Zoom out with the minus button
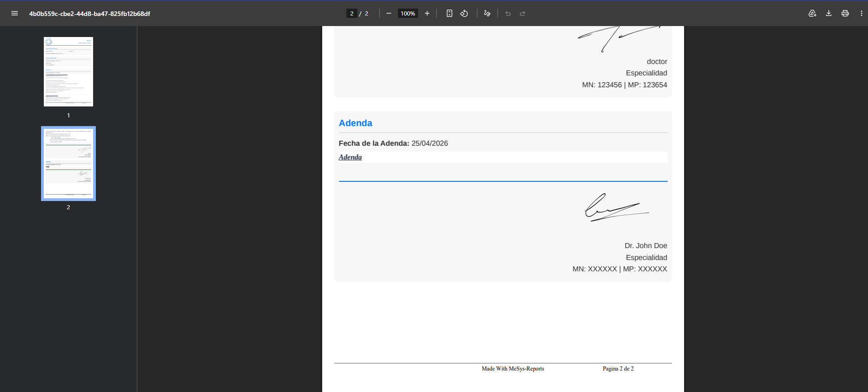868x392 pixels. click(389, 13)
